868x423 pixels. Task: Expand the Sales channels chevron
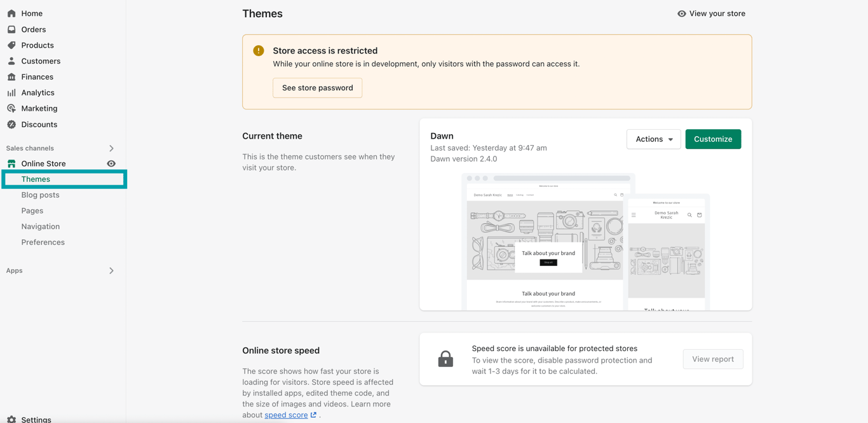[x=111, y=148]
